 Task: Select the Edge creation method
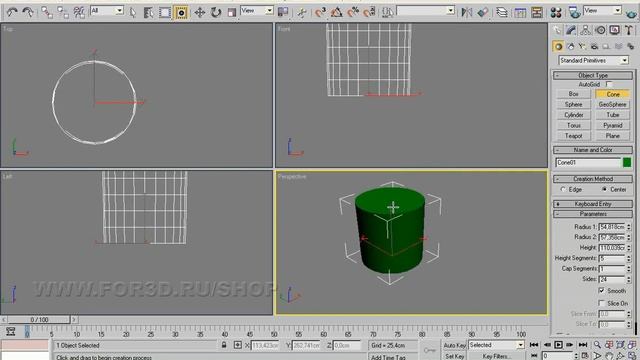coord(564,189)
